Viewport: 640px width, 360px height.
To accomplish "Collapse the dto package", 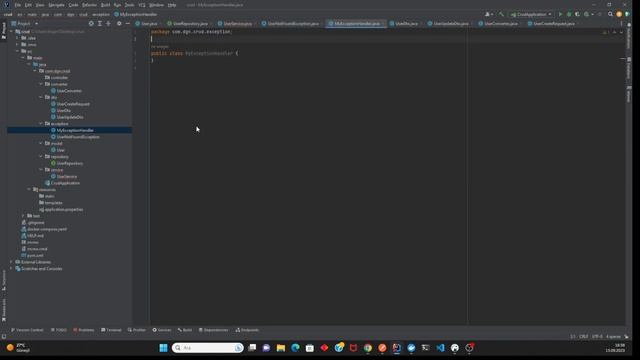I will [41, 97].
